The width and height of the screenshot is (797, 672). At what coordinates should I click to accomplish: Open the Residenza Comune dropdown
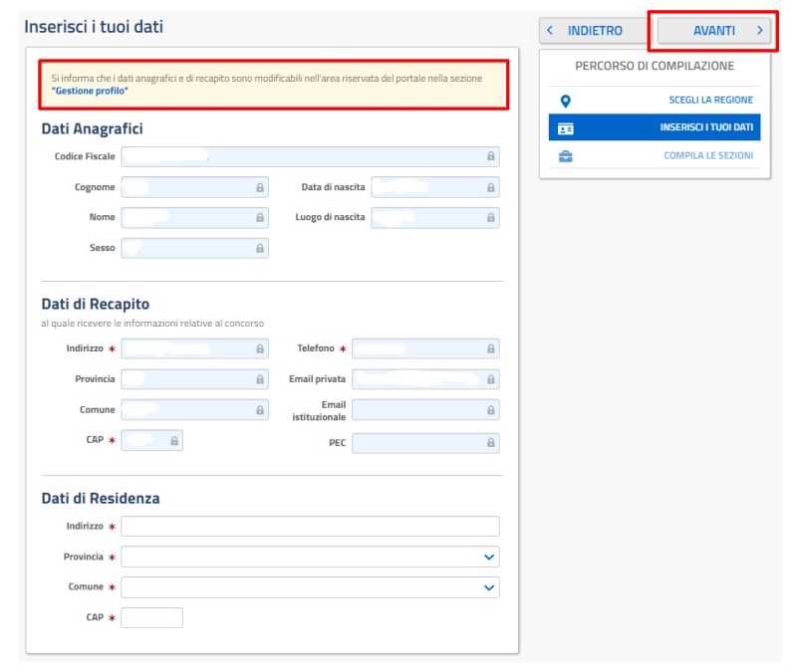(x=310, y=587)
